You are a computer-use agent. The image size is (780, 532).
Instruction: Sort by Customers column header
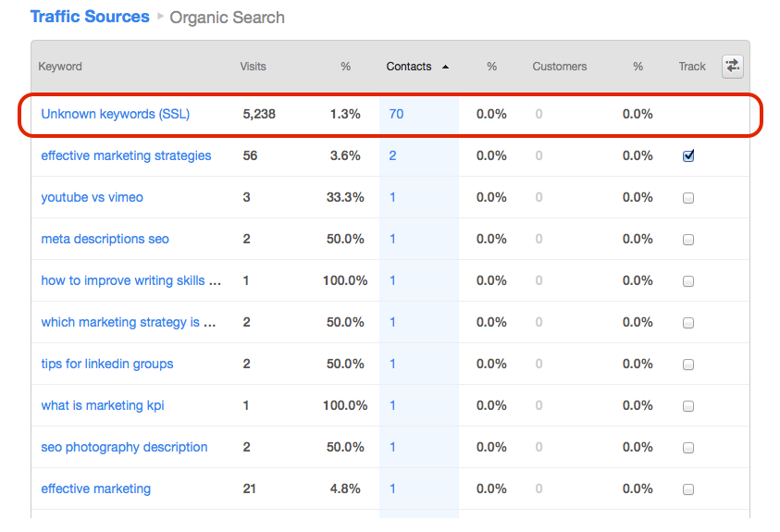pyautogui.click(x=560, y=67)
